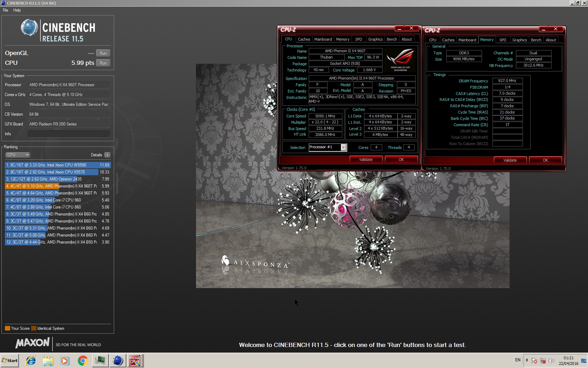This screenshot has height=368, width=588.
Task: Select ranking row Intel Xeon CPU W5590
Action: pyautogui.click(x=58, y=165)
